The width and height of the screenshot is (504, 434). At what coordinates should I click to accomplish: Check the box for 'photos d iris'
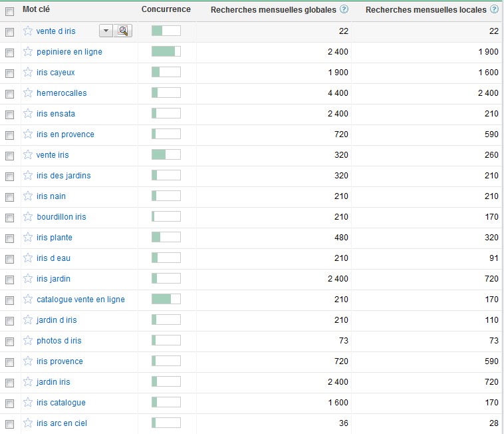tap(10, 341)
